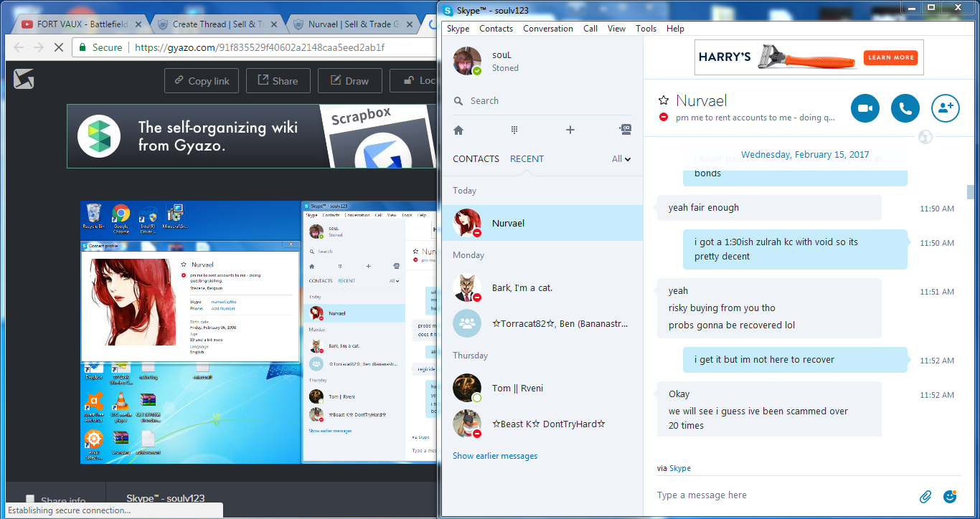
Task: Click the 'i get it but im not here to recover' message
Action: (x=765, y=360)
